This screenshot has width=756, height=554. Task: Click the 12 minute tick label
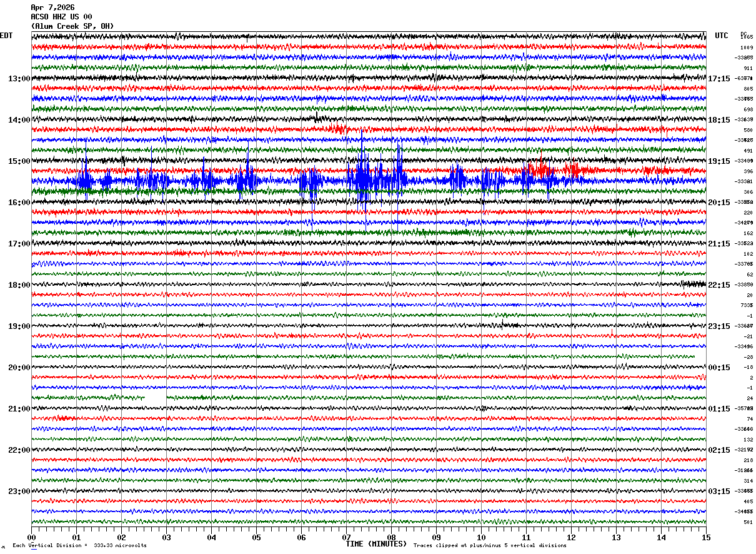(x=571, y=538)
